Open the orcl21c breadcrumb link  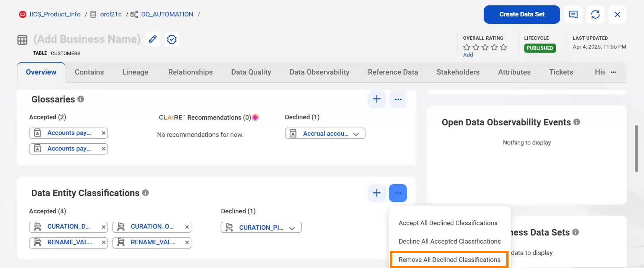pyautogui.click(x=111, y=14)
